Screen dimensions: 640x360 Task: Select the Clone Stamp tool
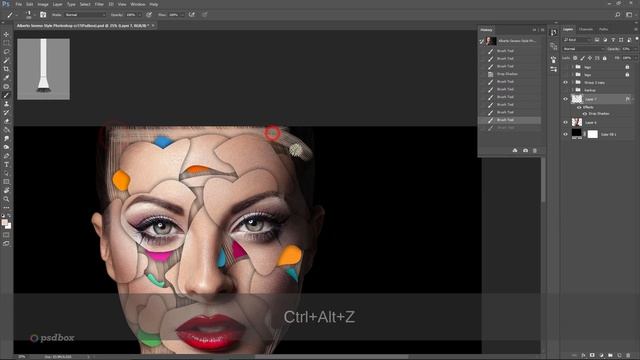tap(6, 104)
